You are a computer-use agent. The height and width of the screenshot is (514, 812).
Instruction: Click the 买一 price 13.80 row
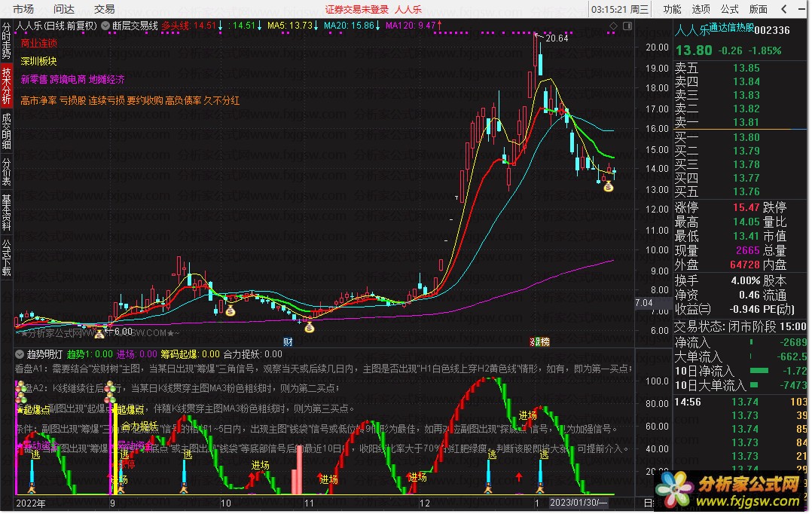tap(740, 137)
